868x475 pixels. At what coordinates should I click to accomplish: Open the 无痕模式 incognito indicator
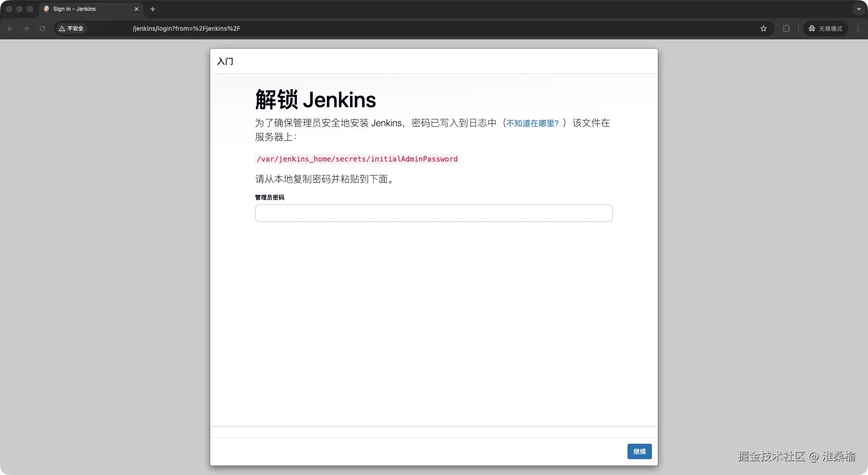click(826, 28)
